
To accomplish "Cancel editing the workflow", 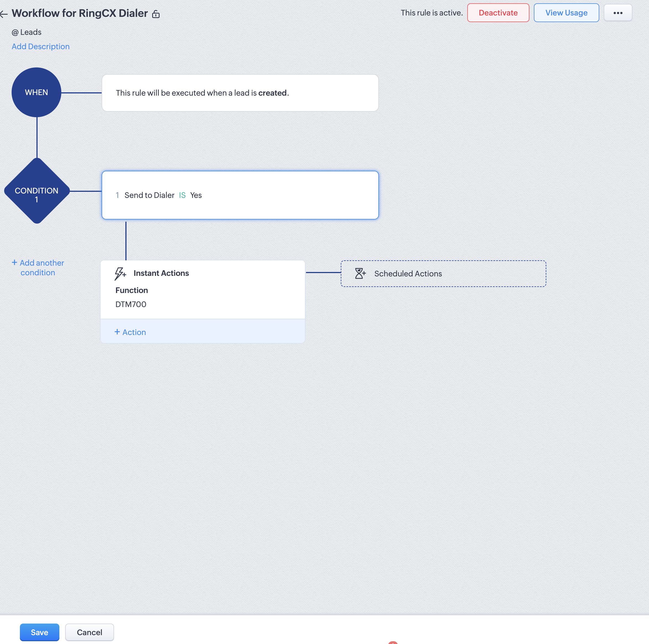I will point(89,632).
